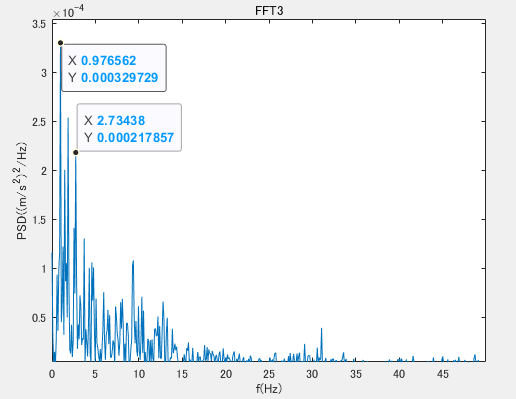Screen dimensions: 516x399
Task: Click the ×10^-4 exponent label
Action: pyautogui.click(x=68, y=12)
